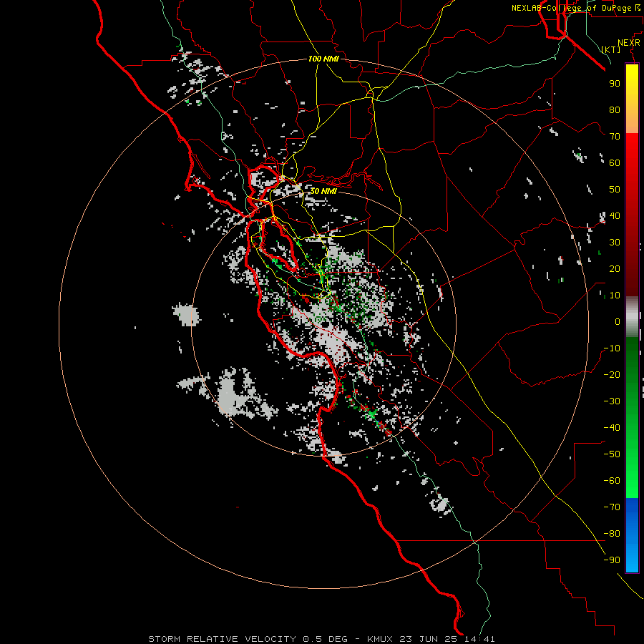Click the positive 20 scale value

tap(615, 269)
